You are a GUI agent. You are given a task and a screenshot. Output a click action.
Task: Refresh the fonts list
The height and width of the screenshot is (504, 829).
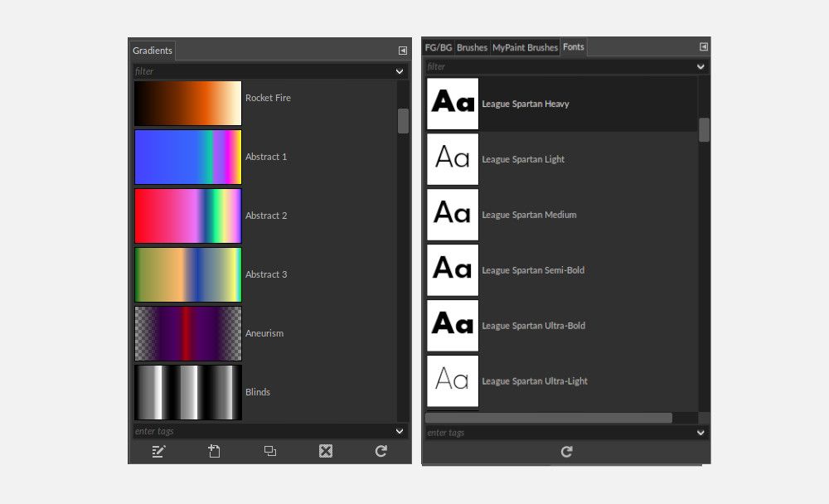coord(566,452)
